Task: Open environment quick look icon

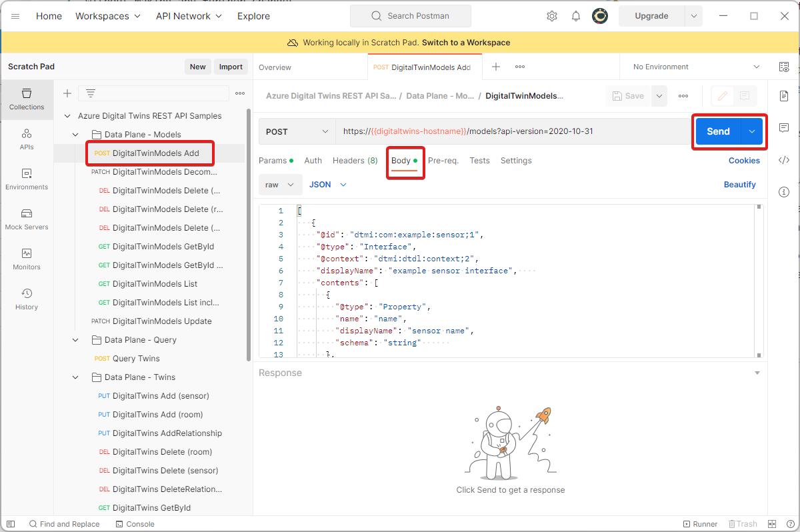Action: 784,67
